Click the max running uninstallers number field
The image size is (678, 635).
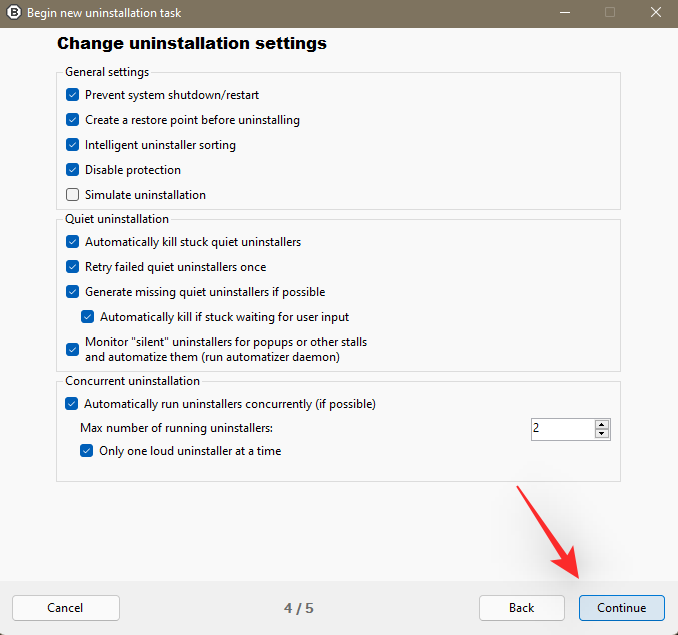pyautogui.click(x=562, y=429)
